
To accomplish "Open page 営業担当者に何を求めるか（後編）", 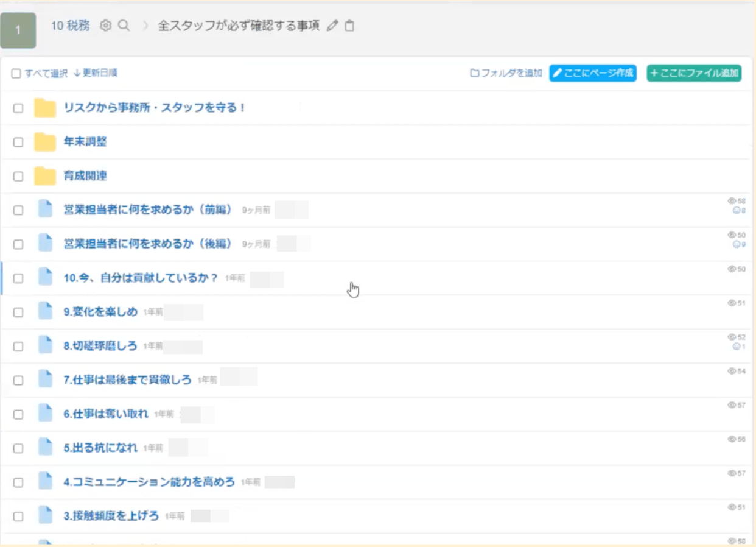I will [148, 244].
